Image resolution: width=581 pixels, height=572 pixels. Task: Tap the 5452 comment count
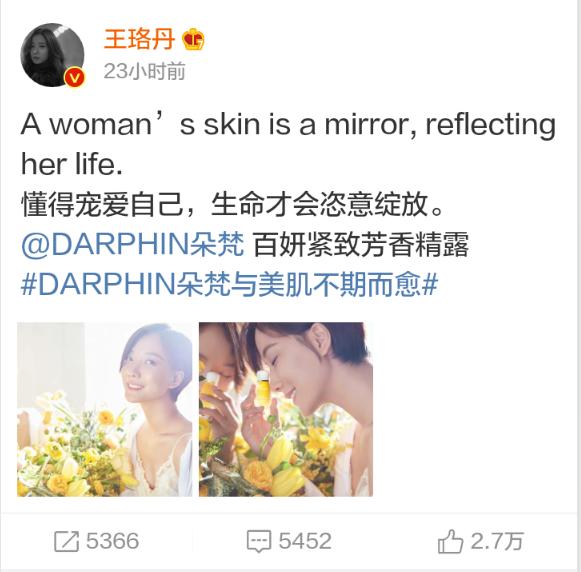pyautogui.click(x=305, y=541)
